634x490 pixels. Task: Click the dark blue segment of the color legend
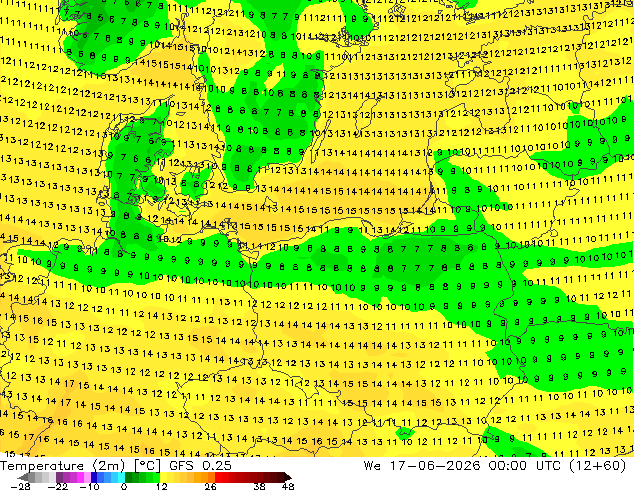94,477
